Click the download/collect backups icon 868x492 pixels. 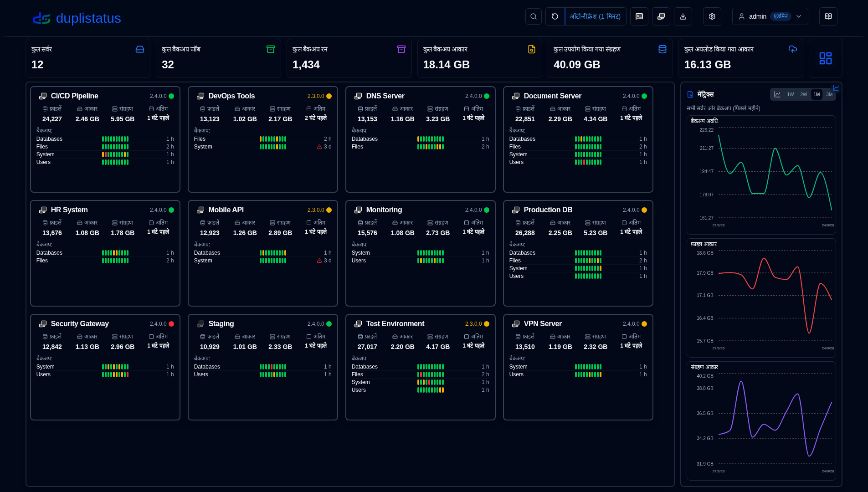pyautogui.click(x=683, y=16)
